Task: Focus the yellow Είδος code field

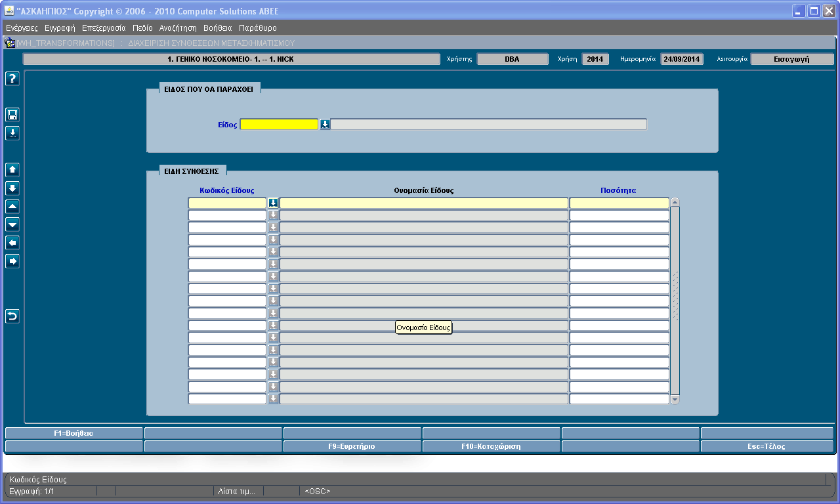Action: coord(280,124)
